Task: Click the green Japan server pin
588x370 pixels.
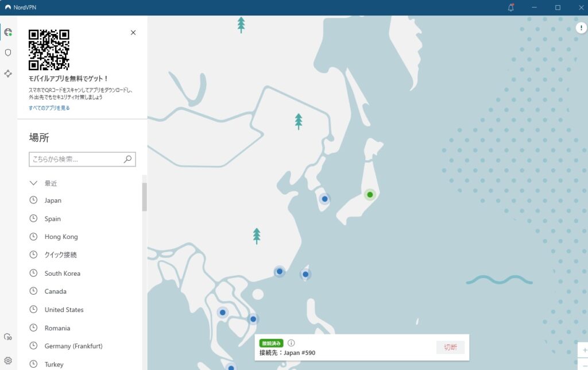Action: (x=370, y=195)
